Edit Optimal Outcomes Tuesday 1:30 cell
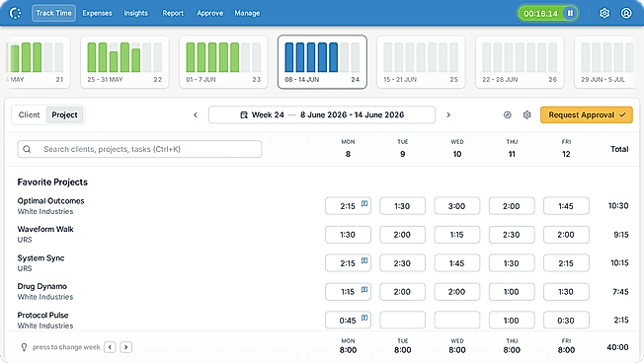The height and width of the screenshot is (363, 644). click(x=402, y=206)
